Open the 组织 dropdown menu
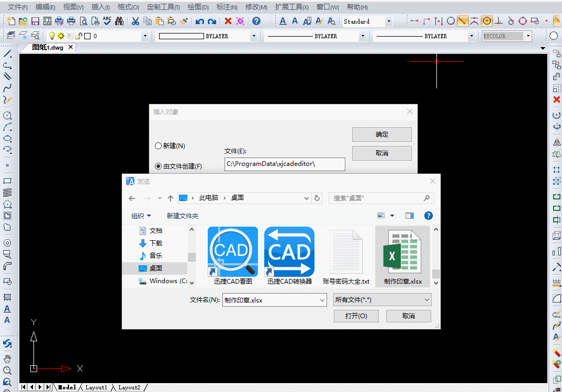 [141, 216]
